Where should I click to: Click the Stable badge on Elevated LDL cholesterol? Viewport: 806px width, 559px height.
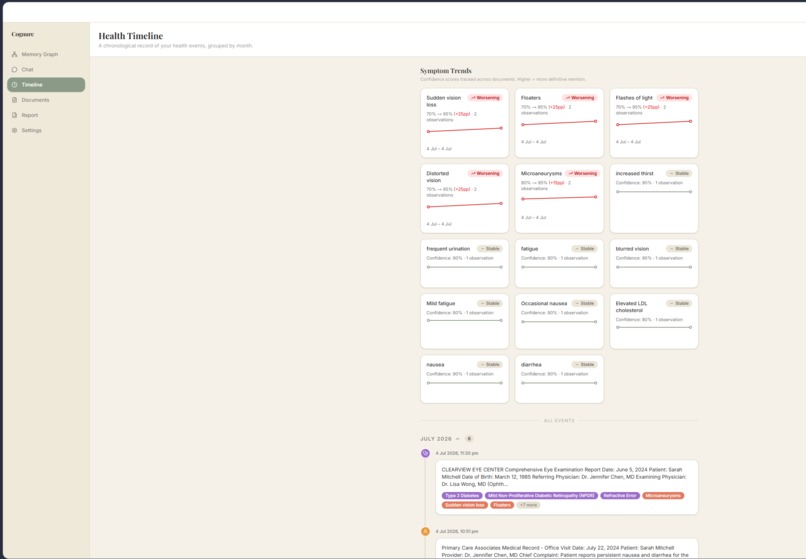(679, 303)
